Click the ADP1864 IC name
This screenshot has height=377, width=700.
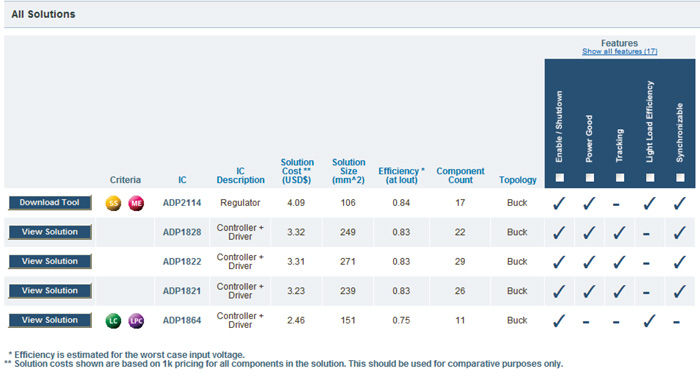coord(182,321)
